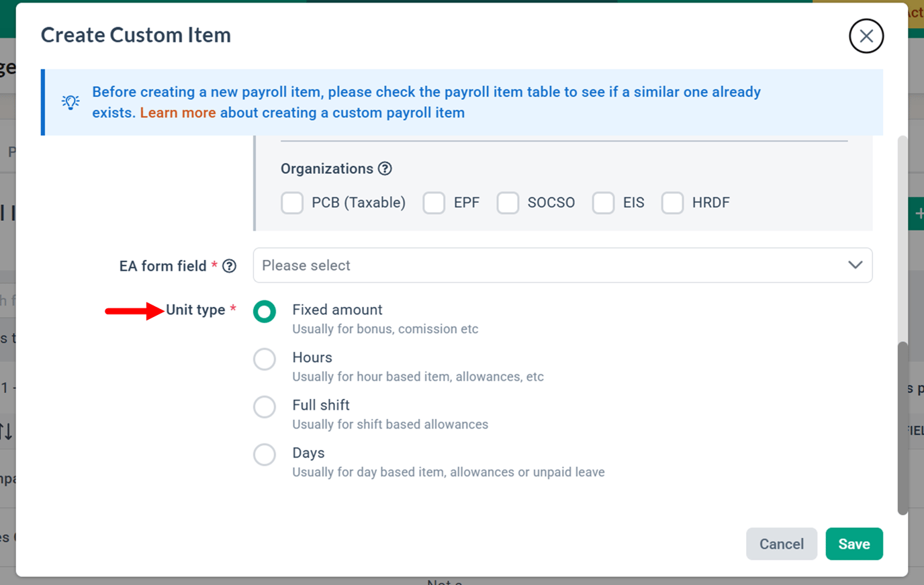Select the HRDF checkbox
The image size is (924, 585).
(x=672, y=203)
